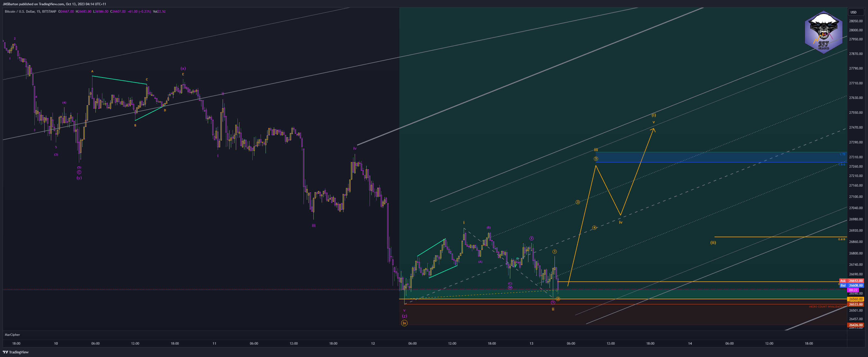Image resolution: width=868 pixels, height=357 pixels.
Task: Click the close value C26607.00
Action: tap(118, 12)
